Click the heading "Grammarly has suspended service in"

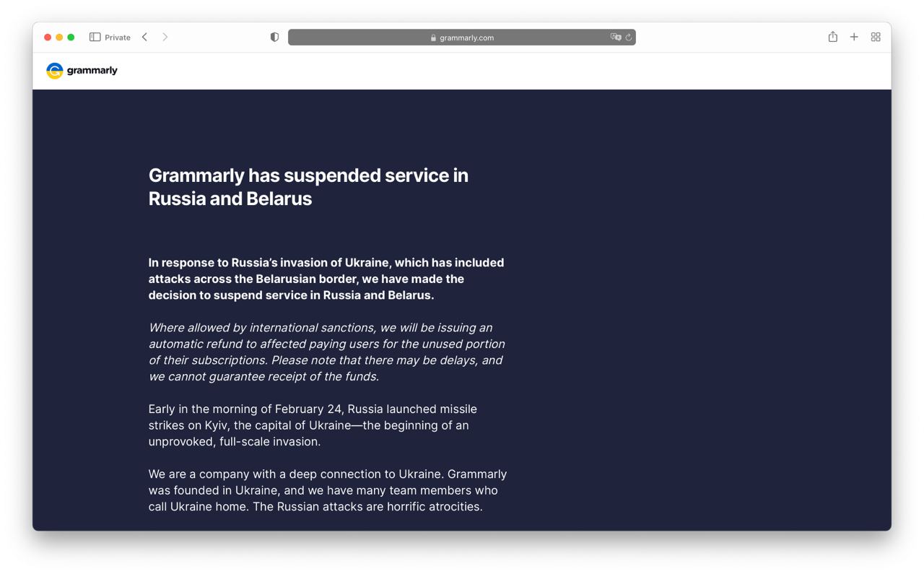[308, 175]
